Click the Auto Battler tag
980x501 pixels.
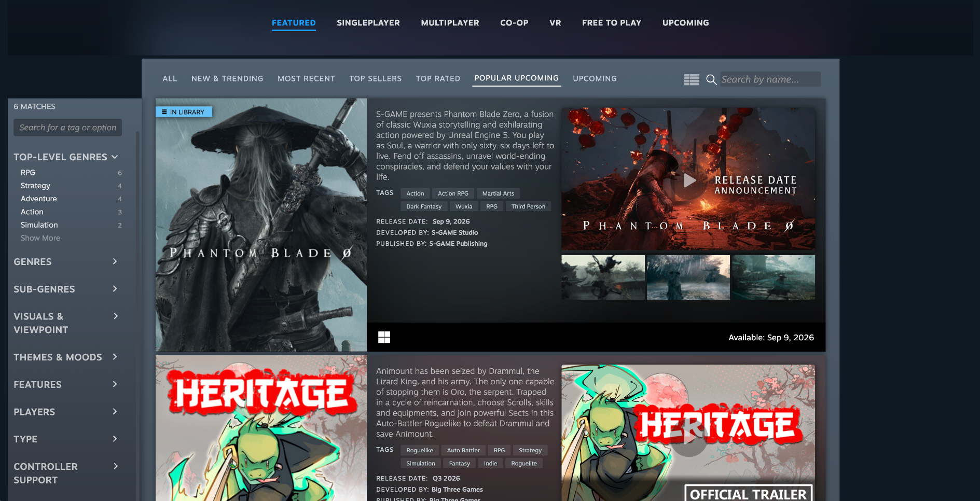pyautogui.click(x=463, y=450)
